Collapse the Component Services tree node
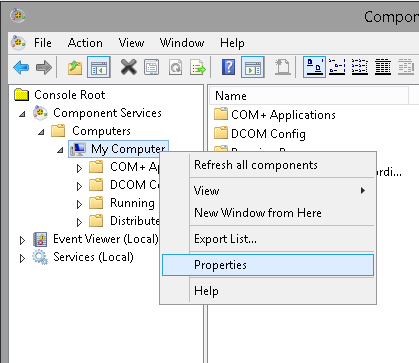Viewport: 419px width, 363px height. click(x=22, y=114)
